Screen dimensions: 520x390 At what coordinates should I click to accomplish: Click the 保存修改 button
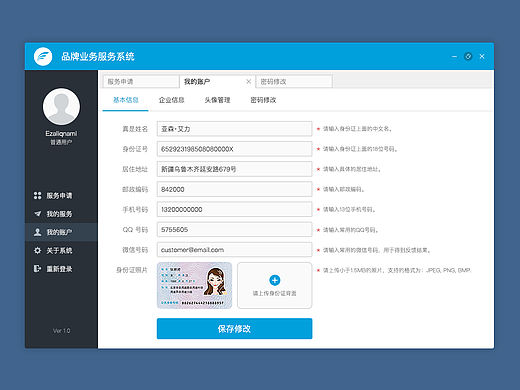tap(234, 329)
